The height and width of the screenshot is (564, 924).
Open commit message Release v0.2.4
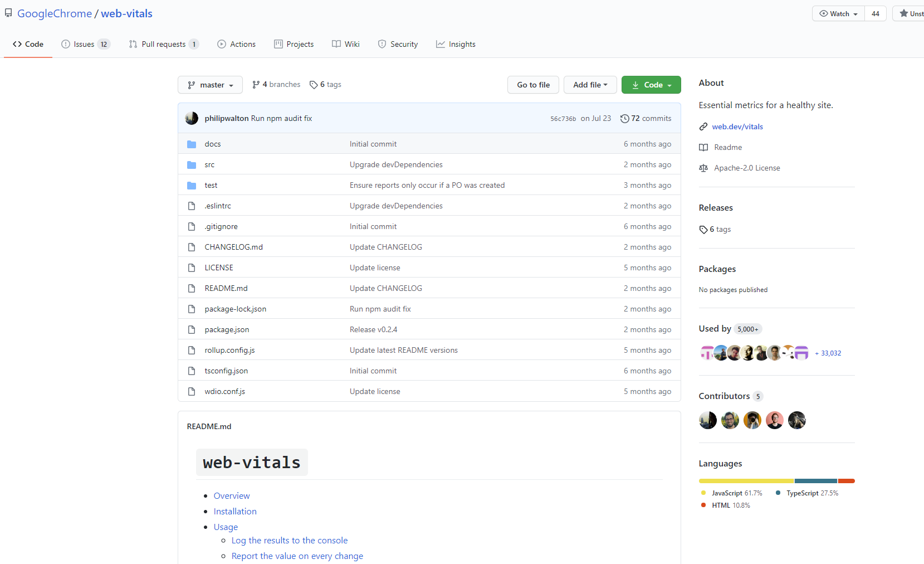pos(373,329)
